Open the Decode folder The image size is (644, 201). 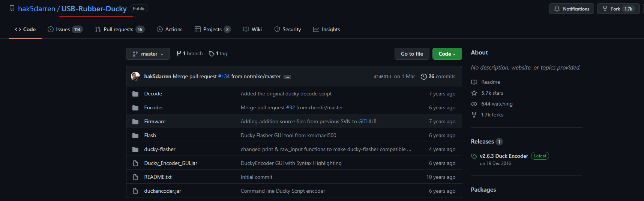point(153,94)
